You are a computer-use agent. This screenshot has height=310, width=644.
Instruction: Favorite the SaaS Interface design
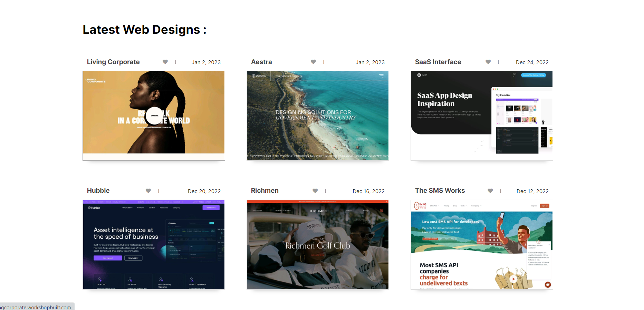(488, 62)
